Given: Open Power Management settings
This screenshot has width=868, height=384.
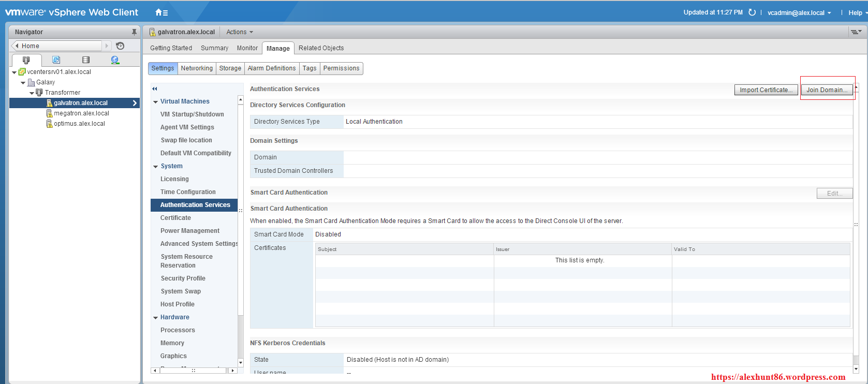Looking at the screenshot, I should 190,231.
